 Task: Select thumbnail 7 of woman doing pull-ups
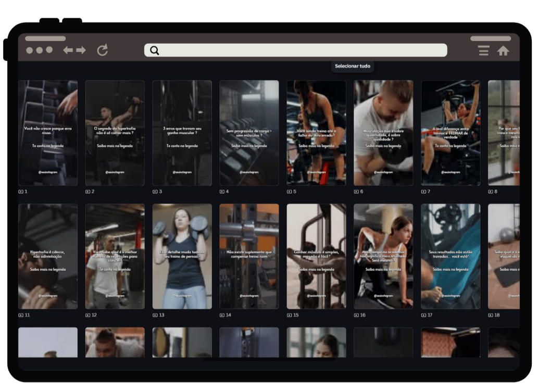[x=451, y=133]
